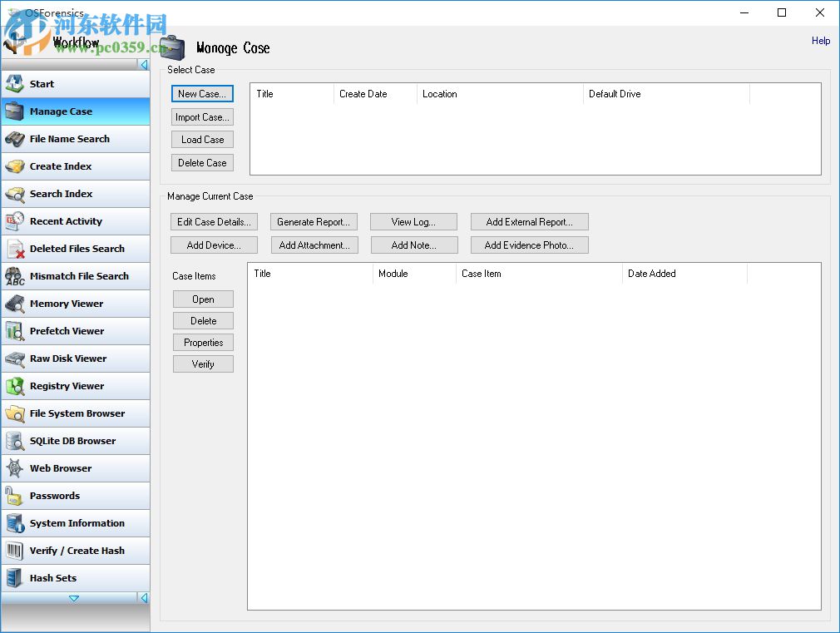Click the Passwords padlock icon
Screen dimensions: 840x633
coord(14,496)
